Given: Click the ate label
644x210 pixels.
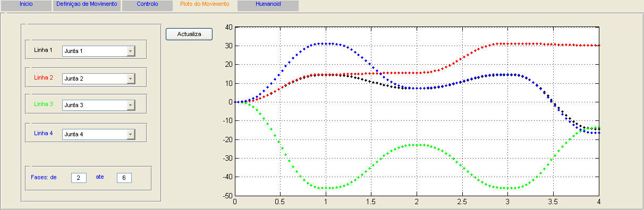Looking at the screenshot, I should coord(100,177).
